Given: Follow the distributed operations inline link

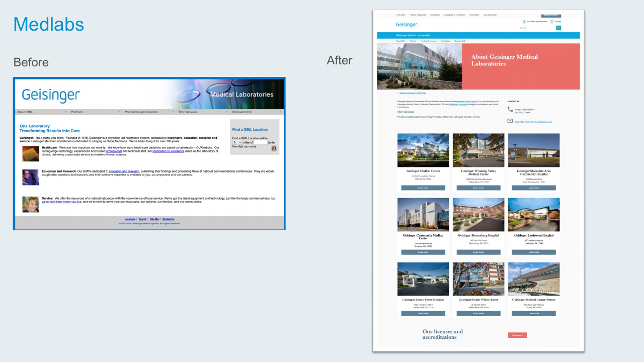Looking at the screenshot, I should click(x=458, y=104).
